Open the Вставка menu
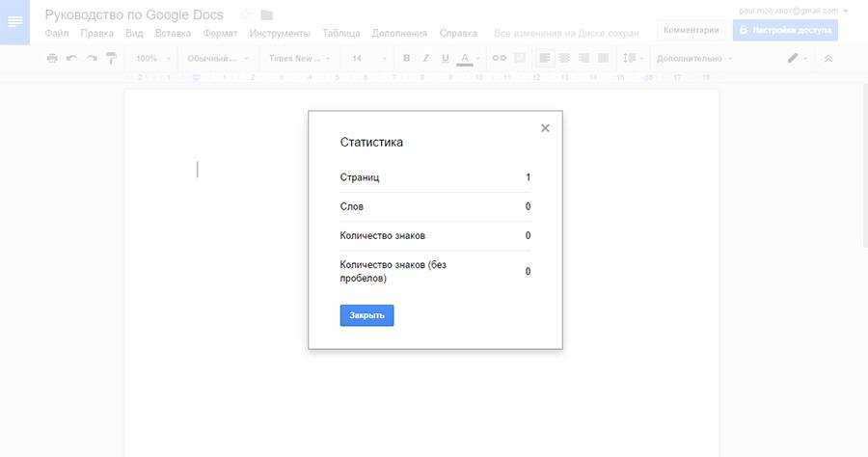 tap(173, 33)
